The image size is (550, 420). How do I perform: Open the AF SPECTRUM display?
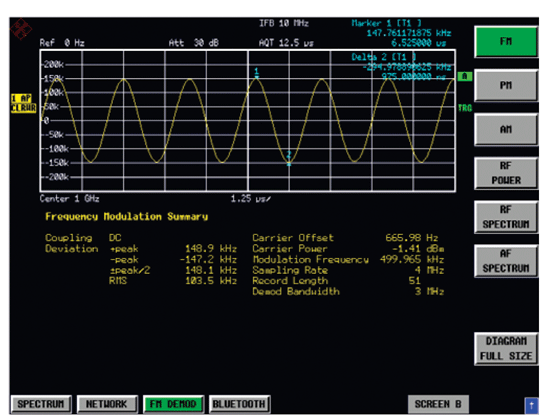click(506, 261)
